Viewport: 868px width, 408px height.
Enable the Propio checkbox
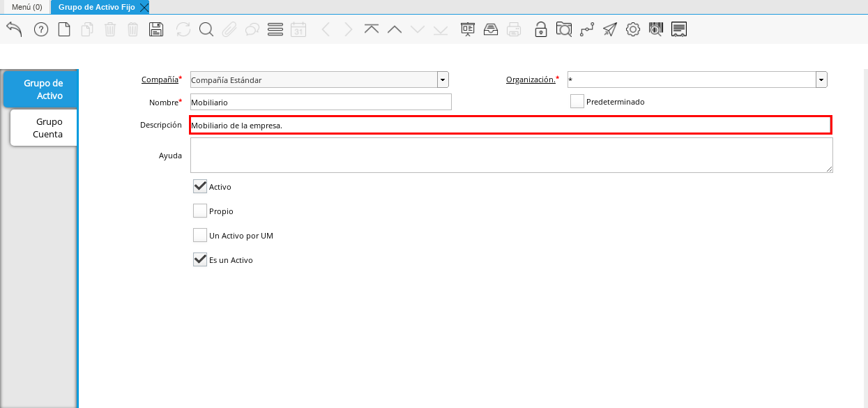(200, 211)
